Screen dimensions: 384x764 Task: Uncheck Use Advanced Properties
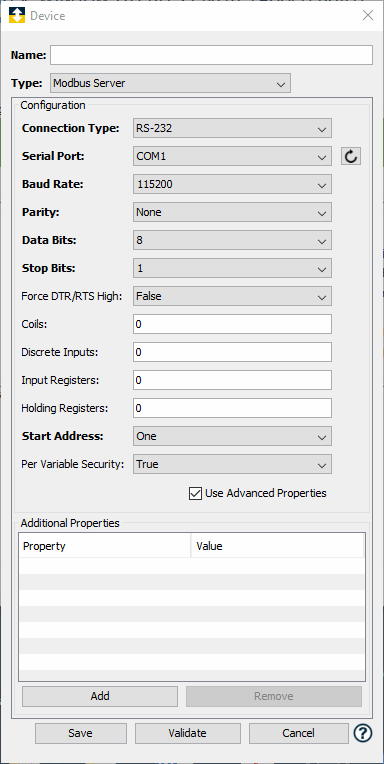point(195,493)
